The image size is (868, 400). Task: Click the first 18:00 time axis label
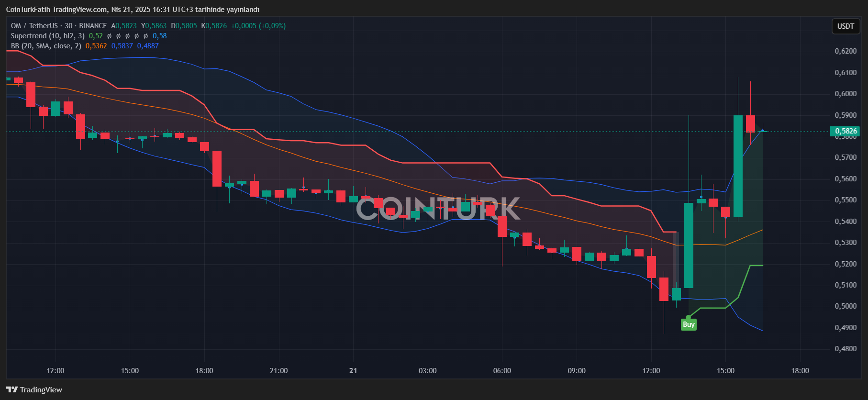(204, 371)
